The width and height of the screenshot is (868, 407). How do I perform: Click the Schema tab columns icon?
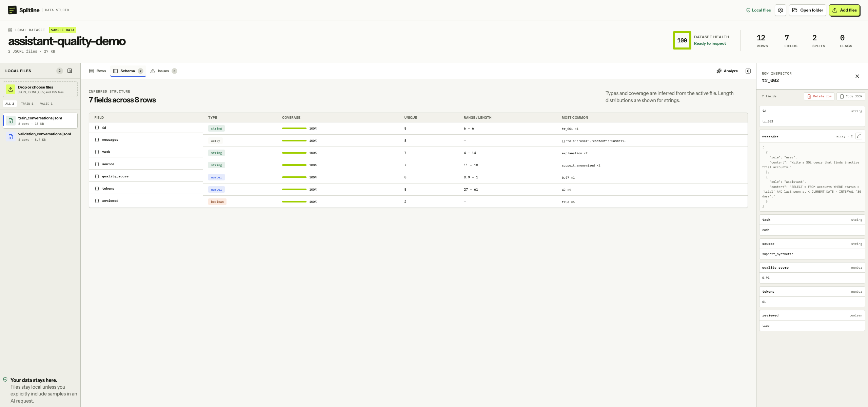coord(115,71)
